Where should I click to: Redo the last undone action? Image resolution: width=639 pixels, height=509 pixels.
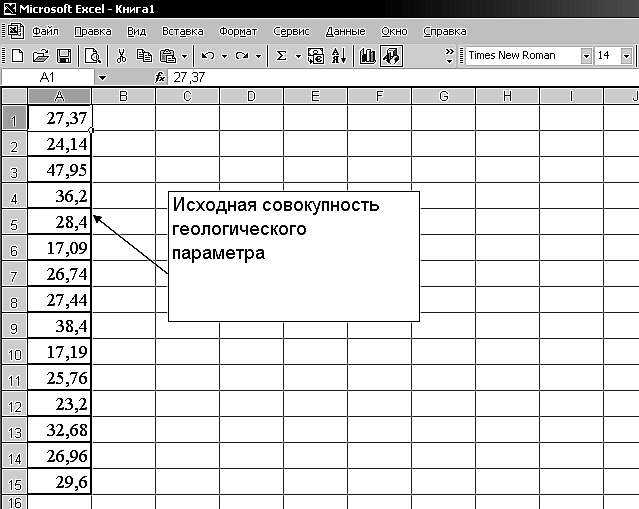242,55
